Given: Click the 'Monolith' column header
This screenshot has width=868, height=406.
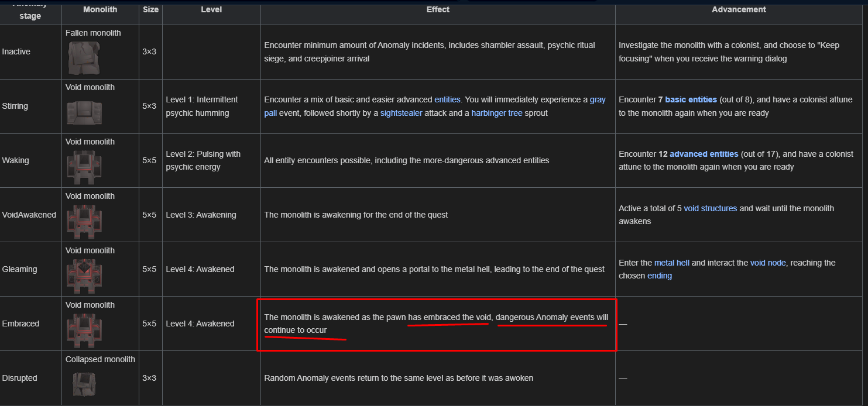Looking at the screenshot, I should click(100, 10).
